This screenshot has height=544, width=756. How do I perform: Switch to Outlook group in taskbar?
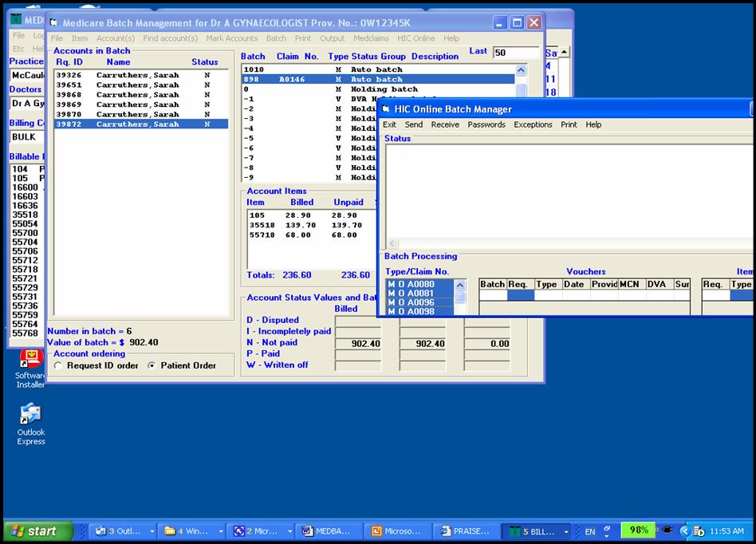(124, 531)
